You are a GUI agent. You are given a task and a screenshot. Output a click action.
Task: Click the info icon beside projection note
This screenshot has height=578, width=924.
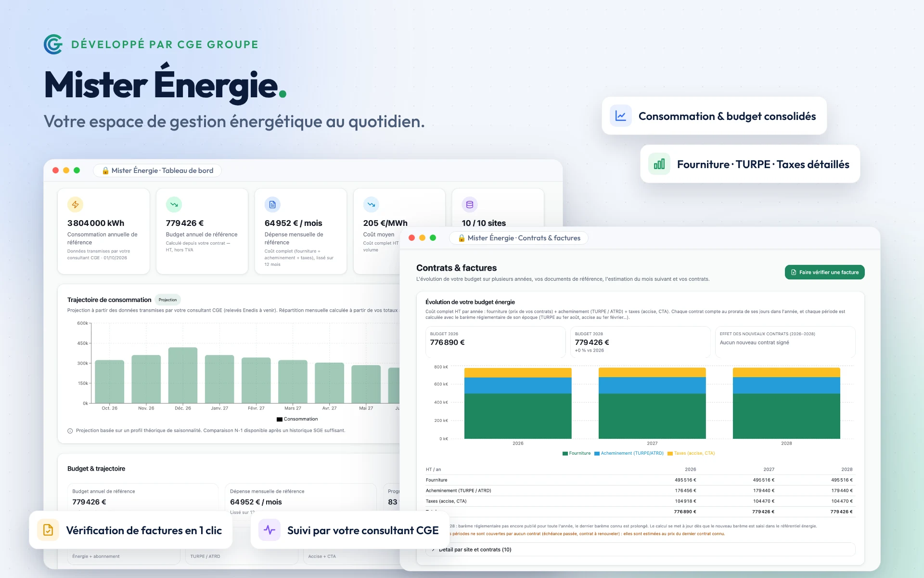click(70, 431)
